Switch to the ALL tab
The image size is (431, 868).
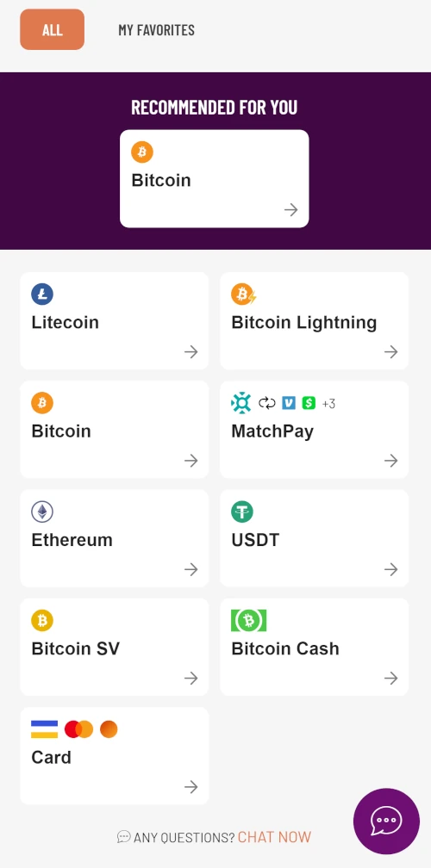click(x=52, y=29)
